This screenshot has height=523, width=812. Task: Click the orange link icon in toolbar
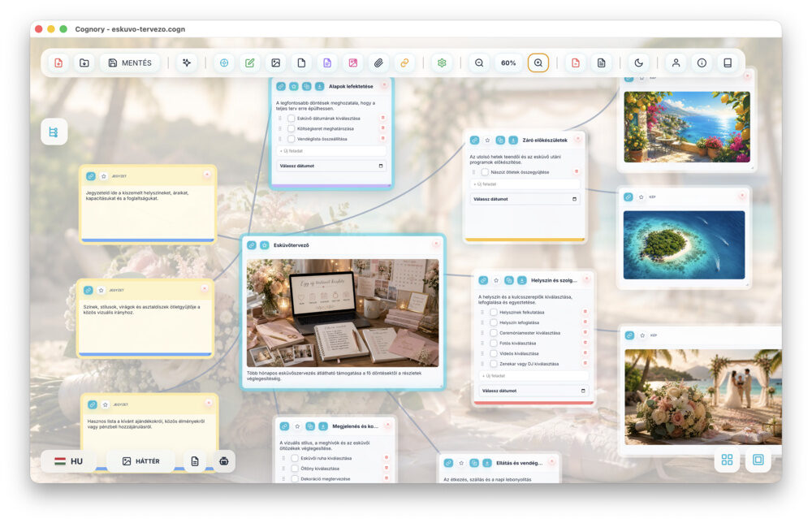(404, 63)
